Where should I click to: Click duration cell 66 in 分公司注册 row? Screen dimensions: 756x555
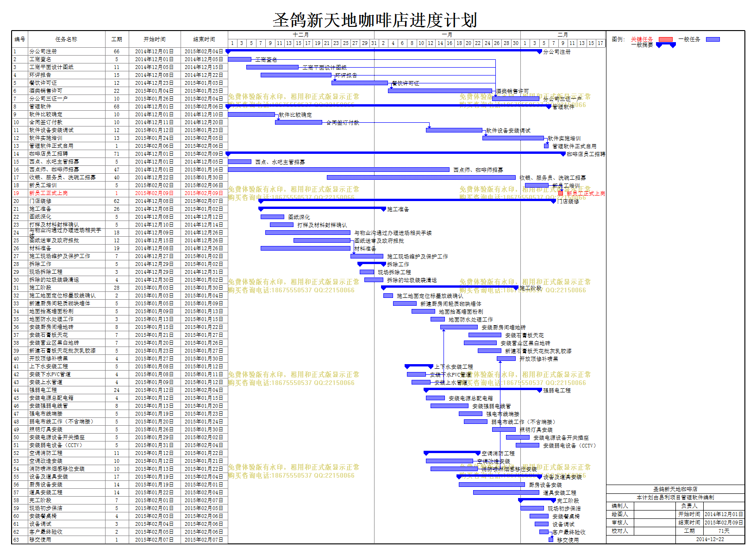click(x=117, y=51)
